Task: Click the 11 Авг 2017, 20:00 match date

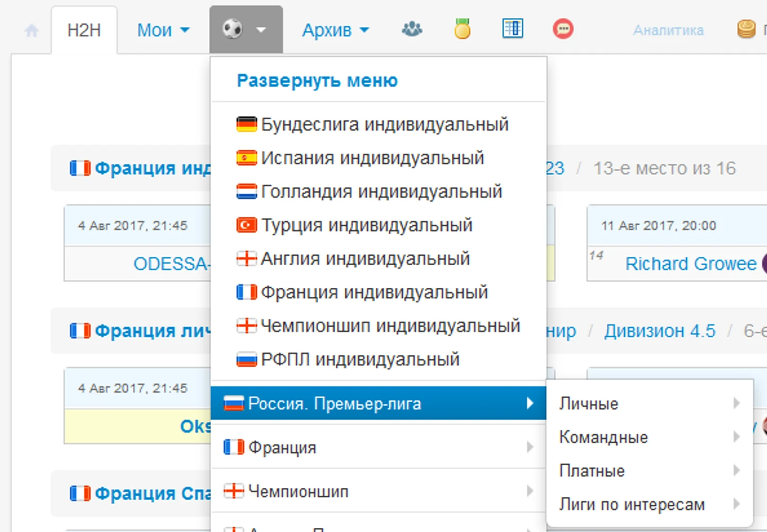Action: [x=659, y=226]
